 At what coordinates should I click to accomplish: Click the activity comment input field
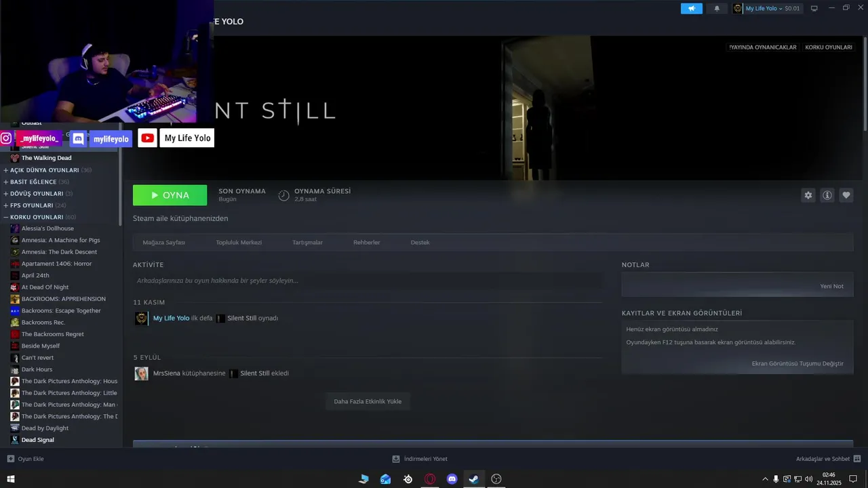point(368,281)
